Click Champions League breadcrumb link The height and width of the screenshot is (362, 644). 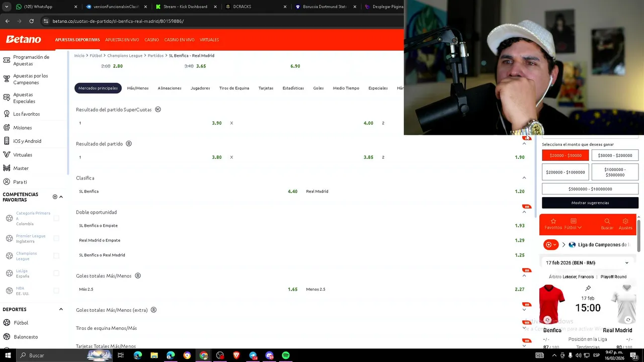pos(125,55)
